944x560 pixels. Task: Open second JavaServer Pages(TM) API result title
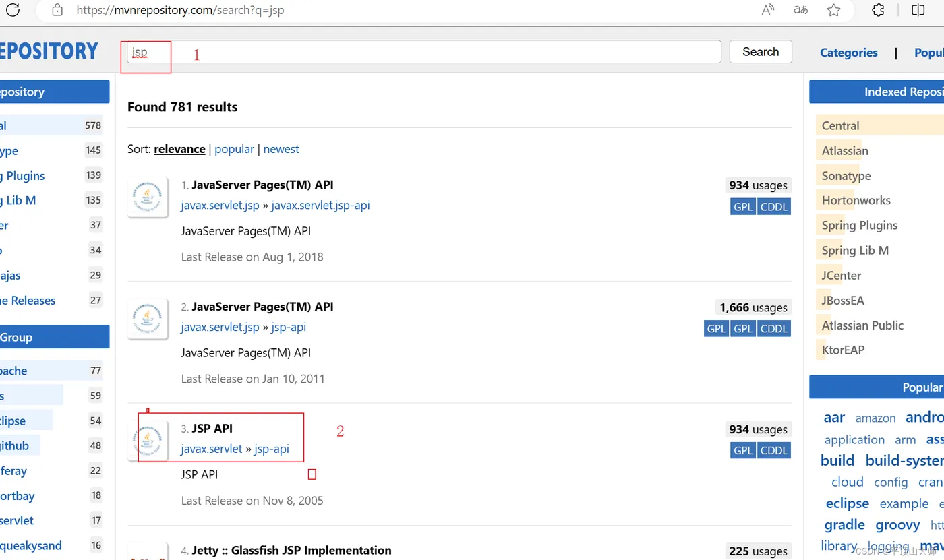coord(262,307)
